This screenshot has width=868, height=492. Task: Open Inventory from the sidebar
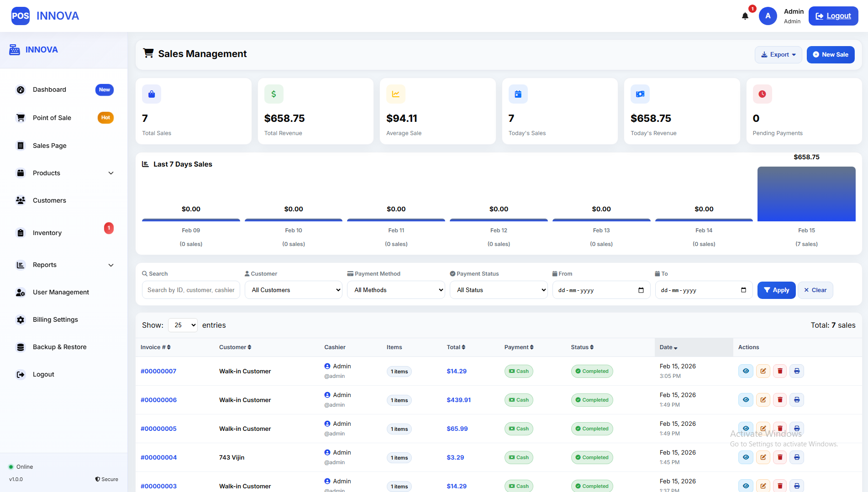(47, 233)
